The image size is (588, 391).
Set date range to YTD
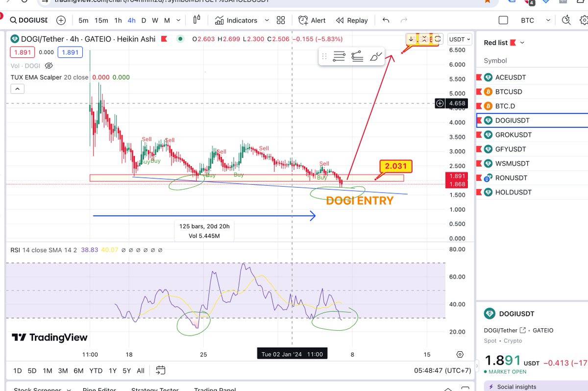(x=96, y=371)
